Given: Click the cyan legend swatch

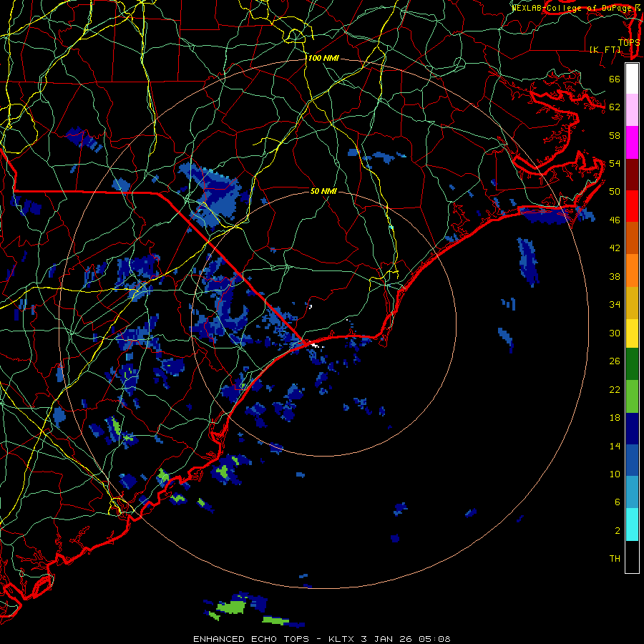Looking at the screenshot, I should pyautogui.click(x=632, y=525).
